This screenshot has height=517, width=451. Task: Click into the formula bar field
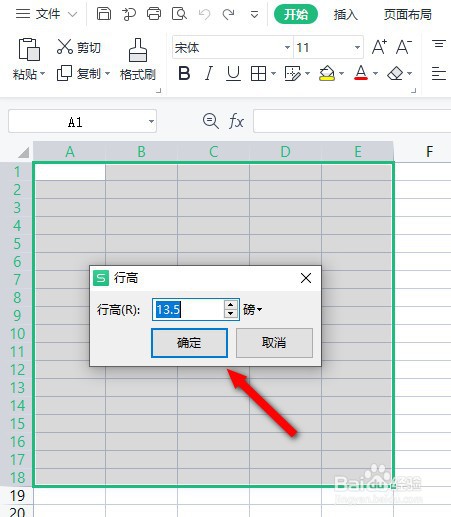pos(352,121)
